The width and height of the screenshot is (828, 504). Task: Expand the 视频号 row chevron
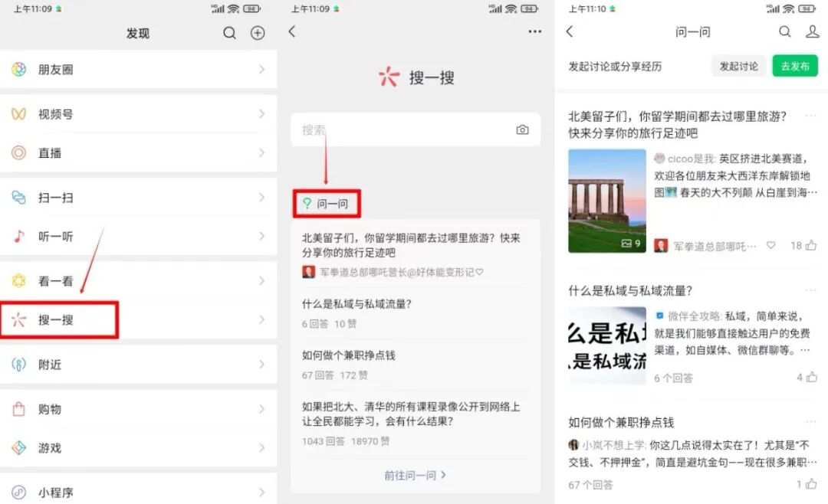pyautogui.click(x=262, y=114)
